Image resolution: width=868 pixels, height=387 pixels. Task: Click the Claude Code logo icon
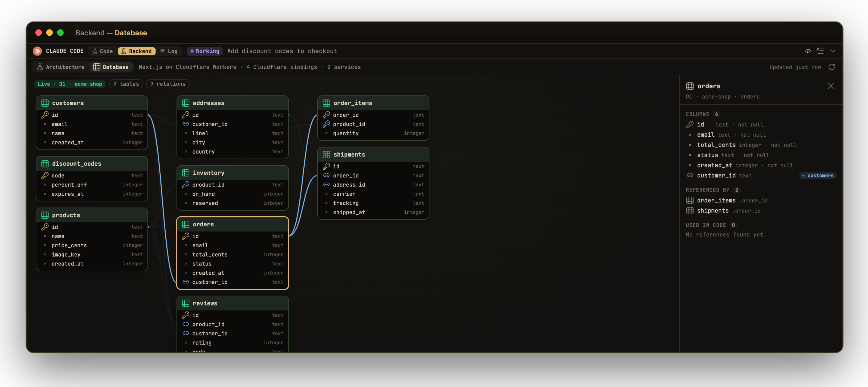[38, 51]
